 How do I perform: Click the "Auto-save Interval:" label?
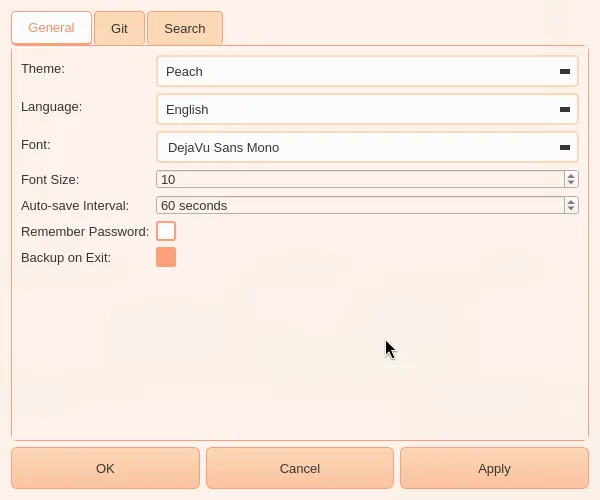[x=75, y=205]
